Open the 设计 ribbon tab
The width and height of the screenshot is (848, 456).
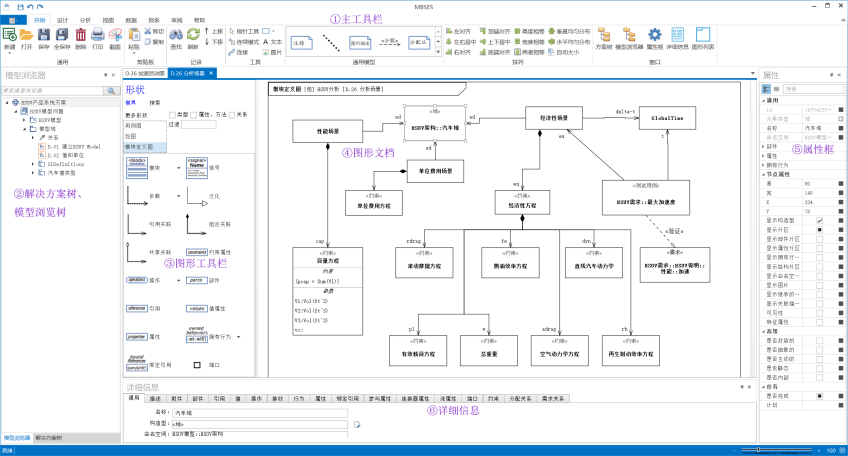tap(63, 19)
